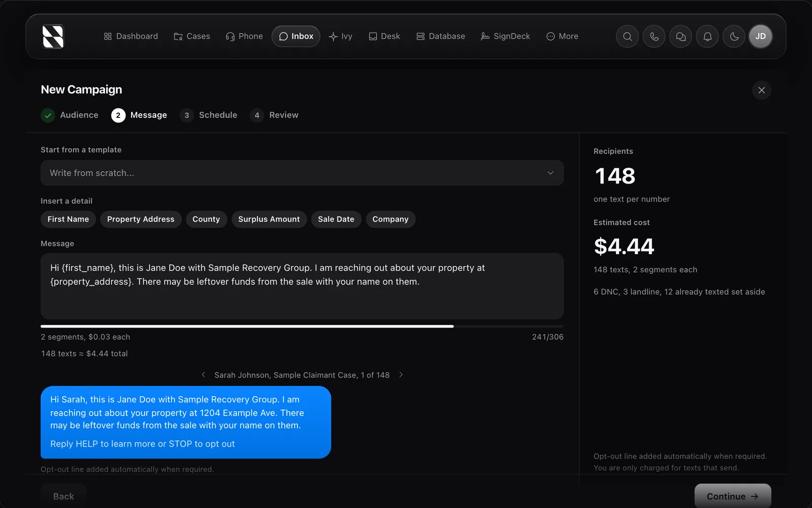
Task: Click the 241/306 character count
Action: pos(548,337)
